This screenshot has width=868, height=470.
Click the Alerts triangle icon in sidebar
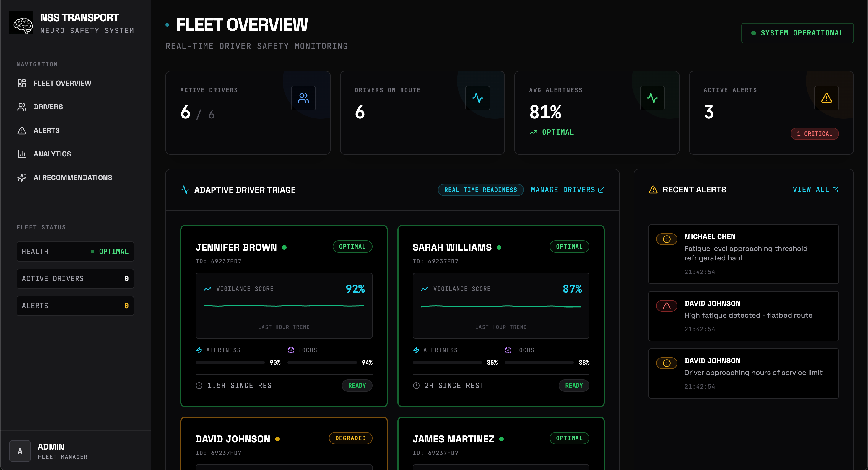(x=22, y=130)
